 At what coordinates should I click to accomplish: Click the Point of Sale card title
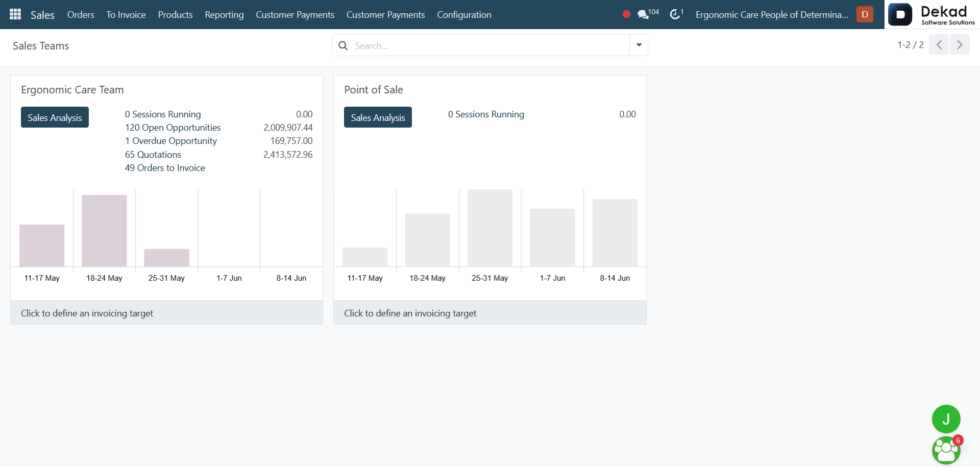click(x=374, y=90)
